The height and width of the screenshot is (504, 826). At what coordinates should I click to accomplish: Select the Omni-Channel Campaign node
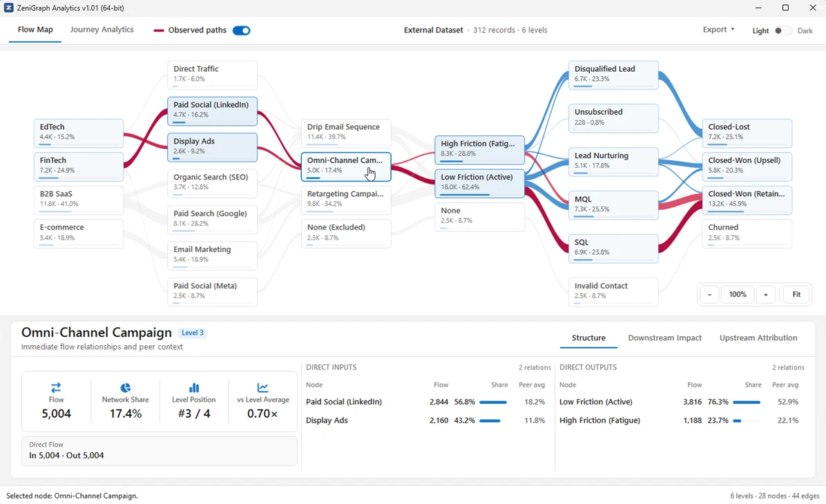[346, 166]
